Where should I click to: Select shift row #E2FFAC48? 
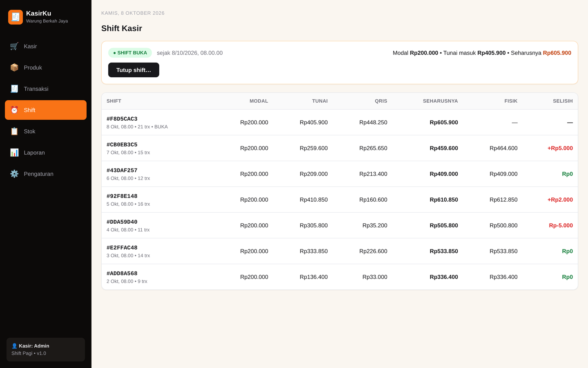coord(340,251)
